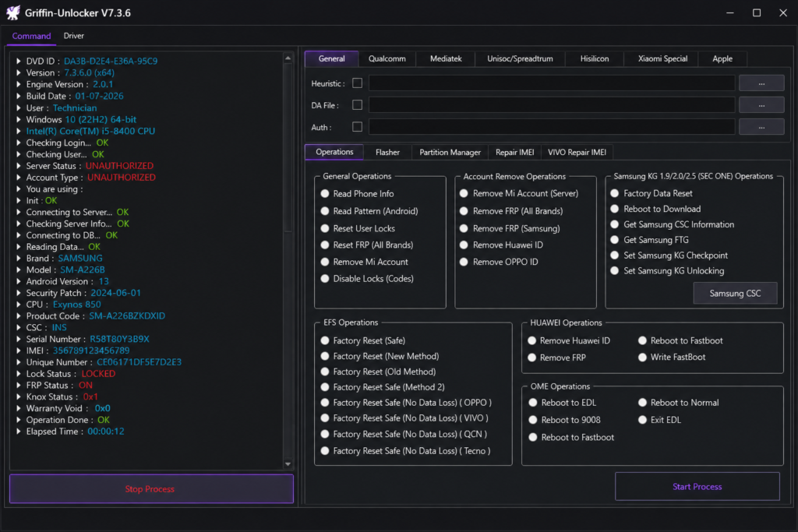
Task: Click the log scrollbar up arrow
Action: 288,58
